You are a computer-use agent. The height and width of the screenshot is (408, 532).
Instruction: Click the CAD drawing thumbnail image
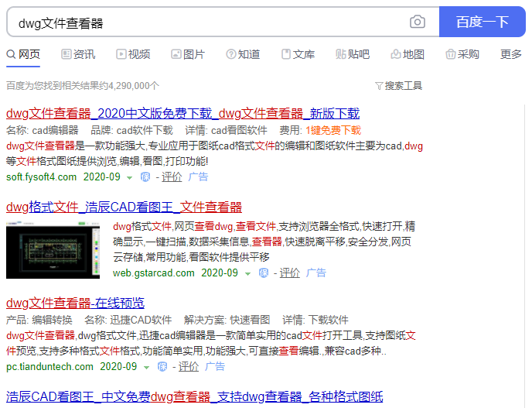[x=53, y=250]
